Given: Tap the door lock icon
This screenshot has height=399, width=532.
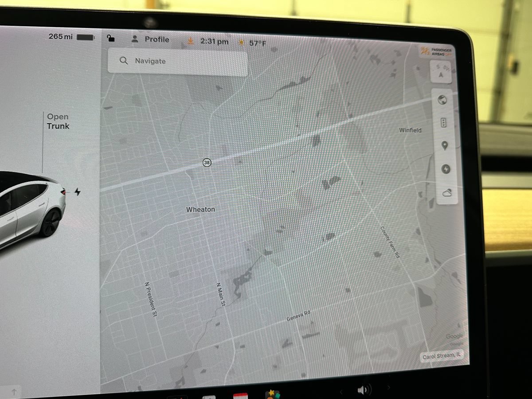Looking at the screenshot, I should pos(111,39).
